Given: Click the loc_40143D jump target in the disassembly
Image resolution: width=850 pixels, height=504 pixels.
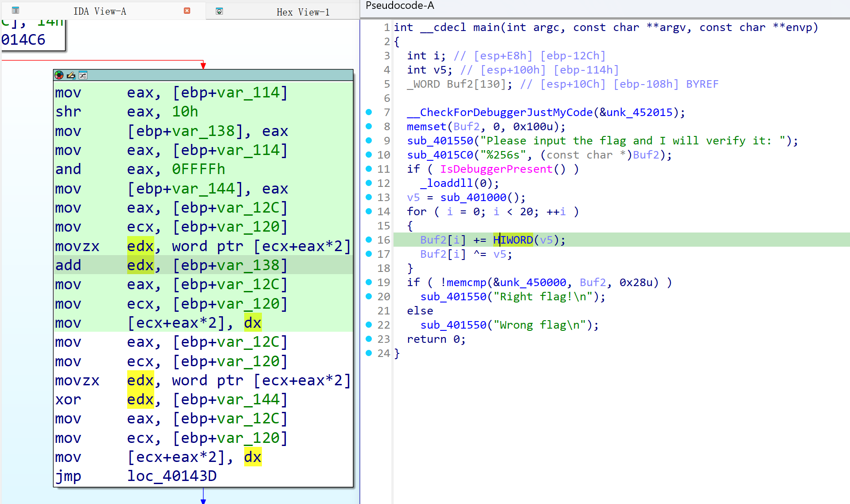Looking at the screenshot, I should click(x=172, y=476).
